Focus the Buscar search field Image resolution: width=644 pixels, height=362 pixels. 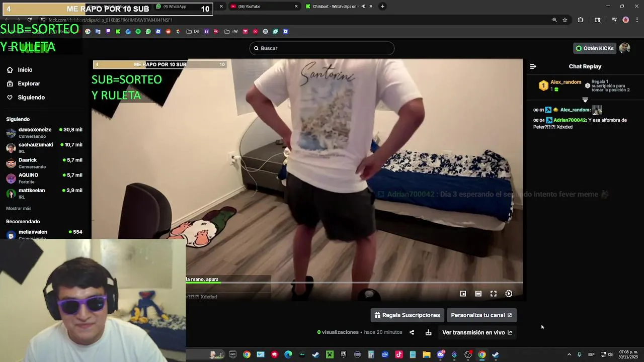tap(322, 48)
